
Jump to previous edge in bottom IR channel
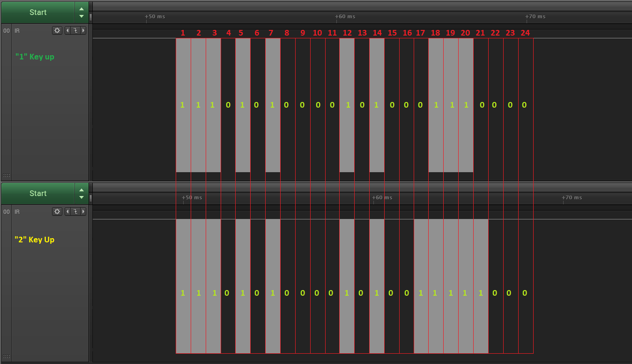[x=67, y=211]
